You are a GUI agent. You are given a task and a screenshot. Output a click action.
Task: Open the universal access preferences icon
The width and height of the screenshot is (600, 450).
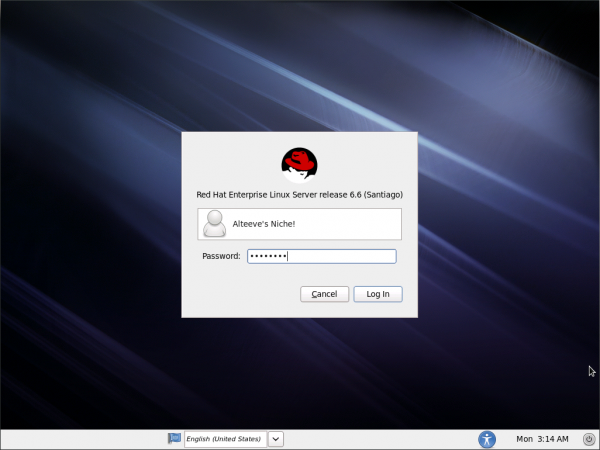pos(487,438)
